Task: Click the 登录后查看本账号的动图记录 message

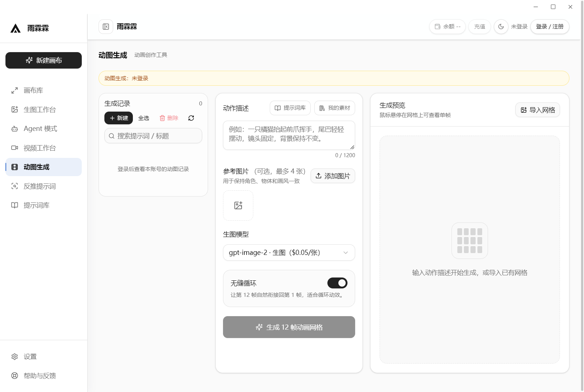Action: (153, 169)
